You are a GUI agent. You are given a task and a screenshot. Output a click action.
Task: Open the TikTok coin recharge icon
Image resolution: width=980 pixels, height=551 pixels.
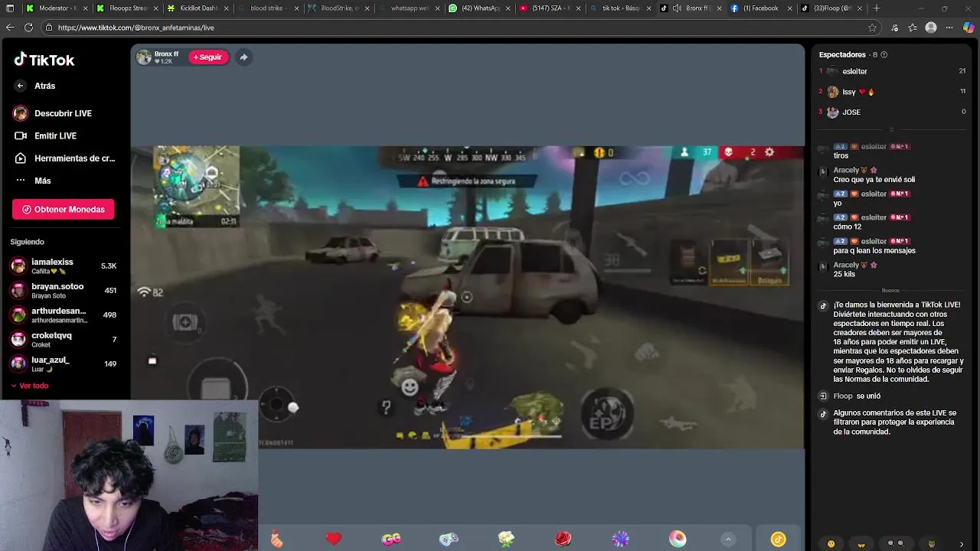(x=778, y=540)
